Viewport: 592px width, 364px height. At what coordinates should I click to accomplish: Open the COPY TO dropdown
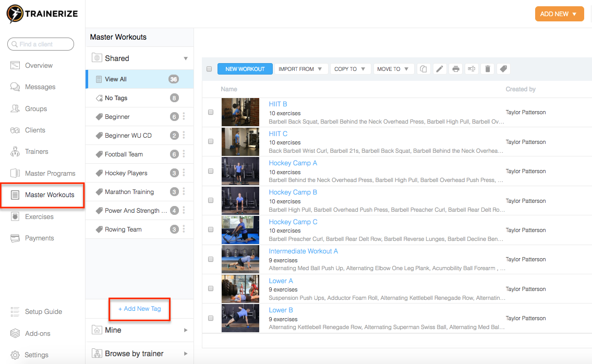pyautogui.click(x=351, y=69)
